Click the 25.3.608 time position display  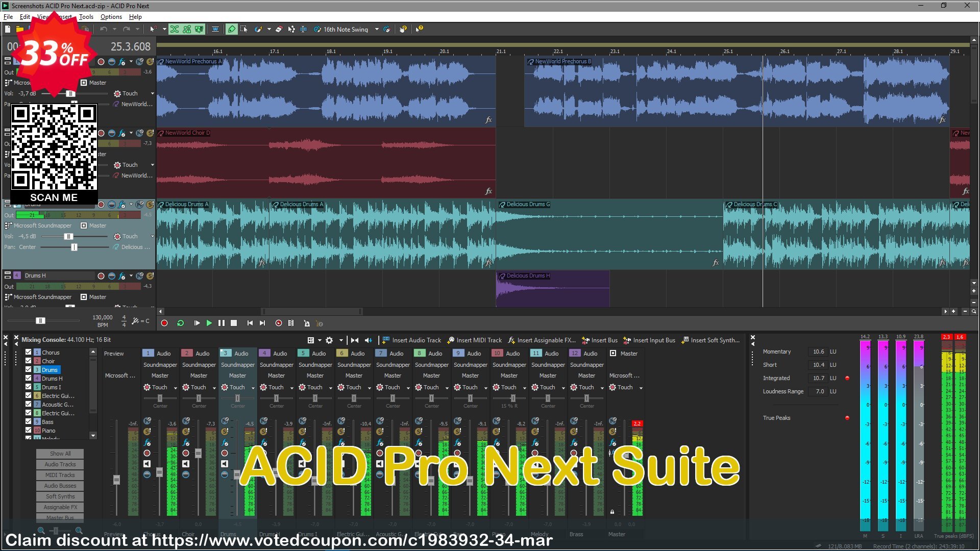tap(131, 46)
